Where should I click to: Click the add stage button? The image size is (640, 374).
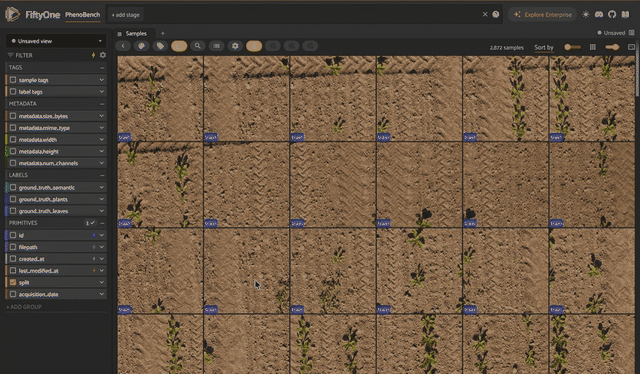tap(126, 15)
